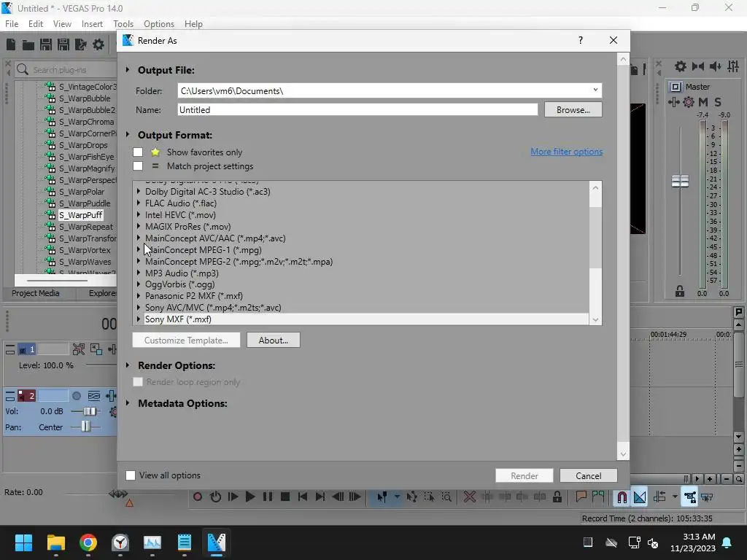This screenshot has height=560, width=747.
Task: Click the New project toolbar icon
Action: [11, 44]
